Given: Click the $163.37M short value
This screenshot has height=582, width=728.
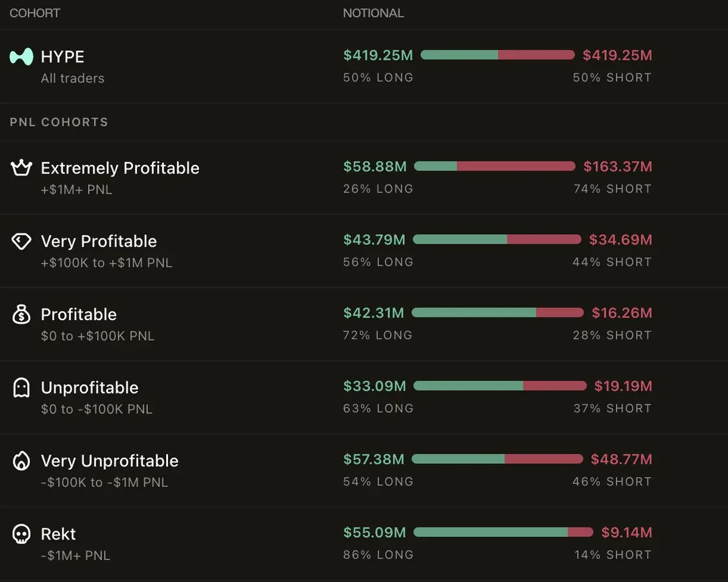Looking at the screenshot, I should (x=618, y=167).
